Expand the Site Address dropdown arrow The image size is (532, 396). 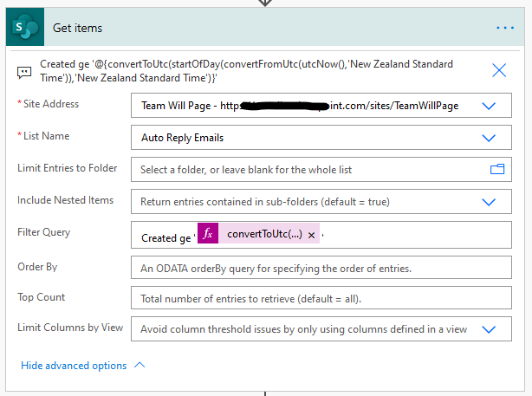coord(489,106)
